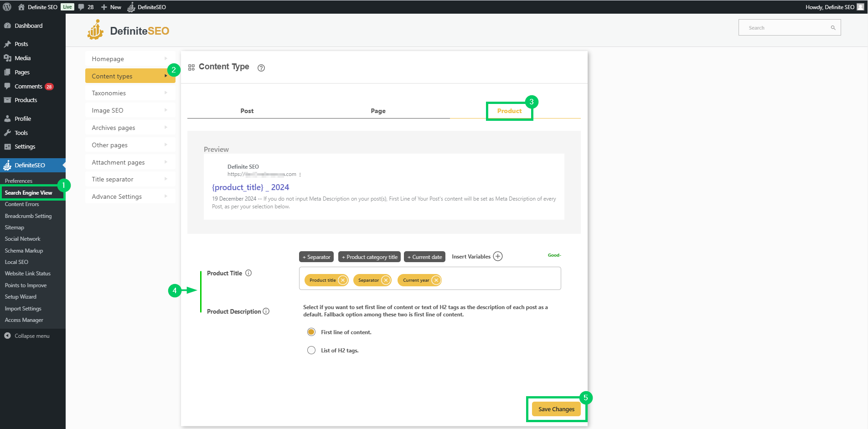The image size is (868, 429).
Task: Open Points to Improve submenu item
Action: coord(26,285)
